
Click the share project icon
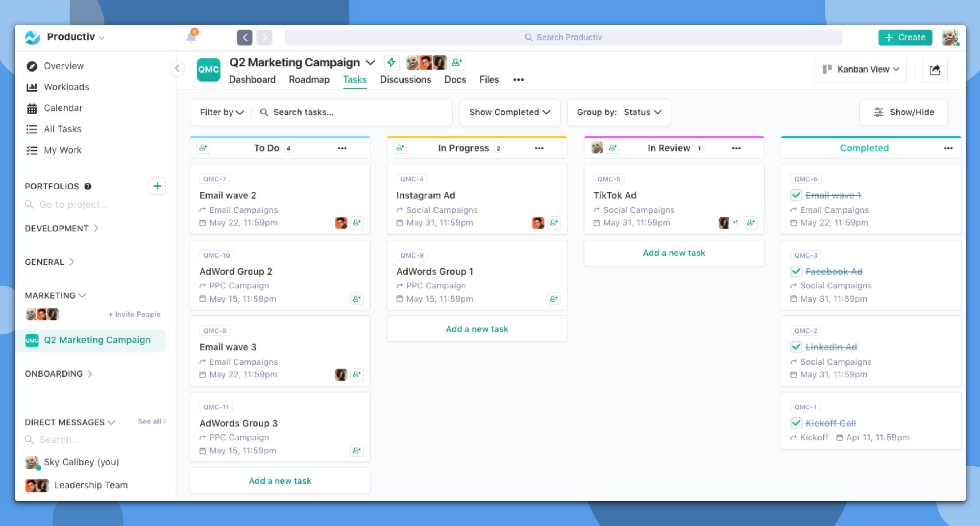(934, 70)
